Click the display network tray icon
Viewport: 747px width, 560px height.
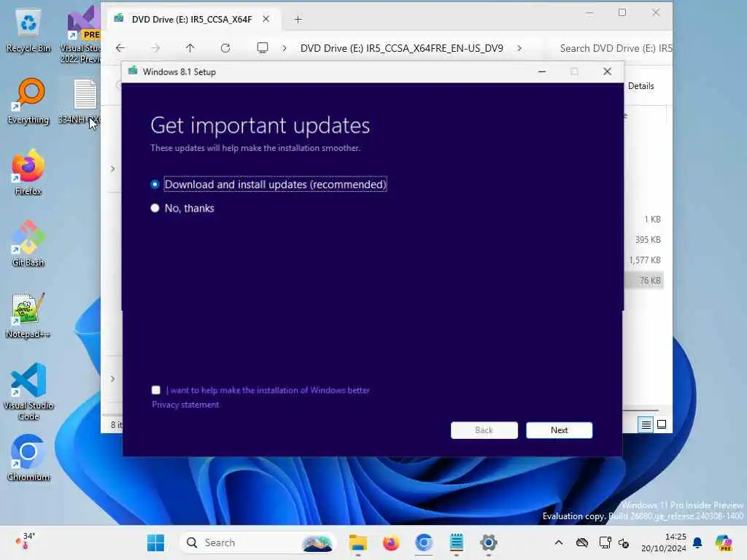605,542
